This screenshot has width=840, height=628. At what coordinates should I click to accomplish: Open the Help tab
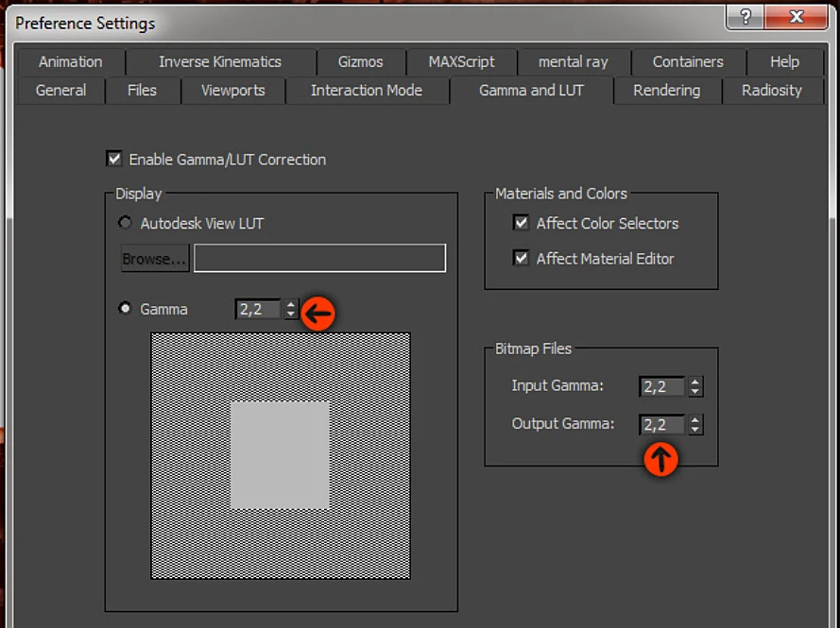tap(785, 62)
